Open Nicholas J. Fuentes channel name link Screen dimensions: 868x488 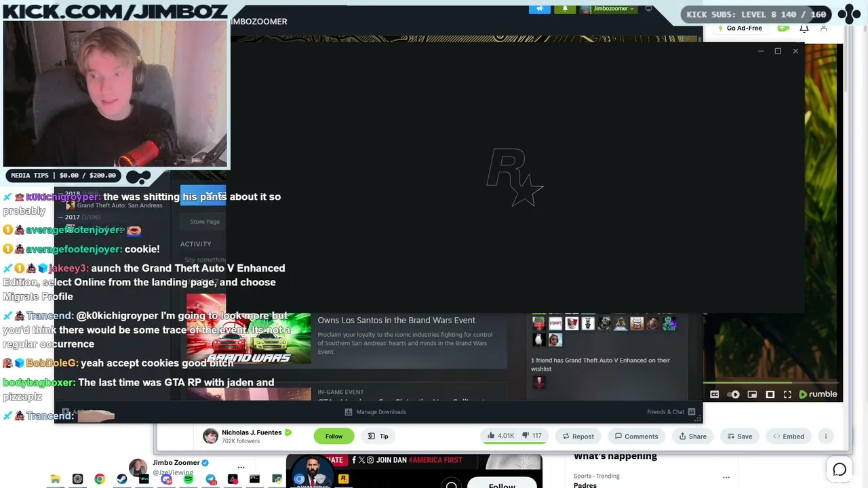click(x=251, y=432)
